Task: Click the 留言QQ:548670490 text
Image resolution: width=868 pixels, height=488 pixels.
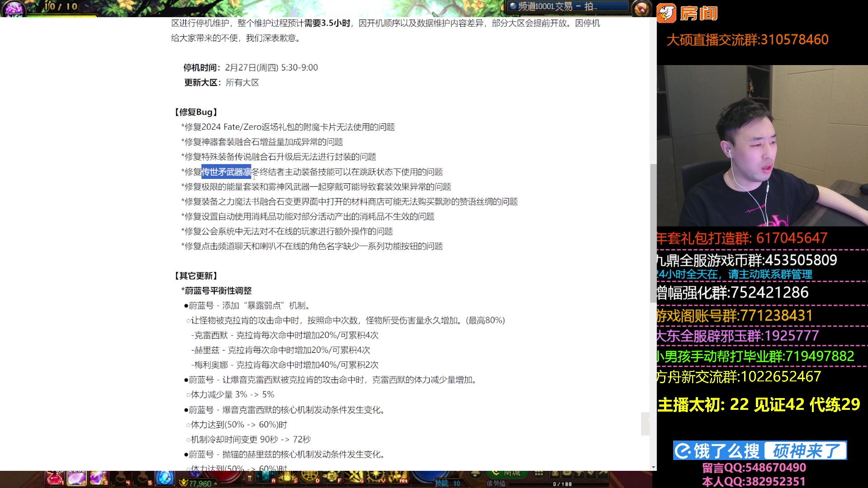Action: click(754, 468)
